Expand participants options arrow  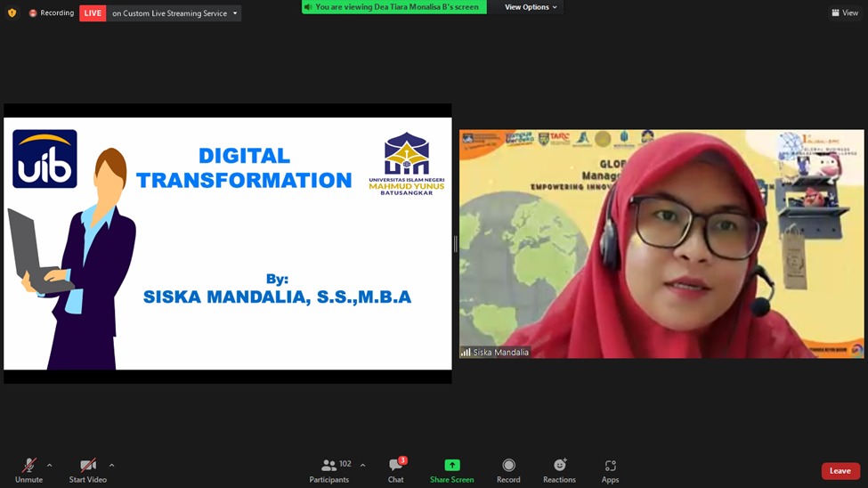point(362,465)
